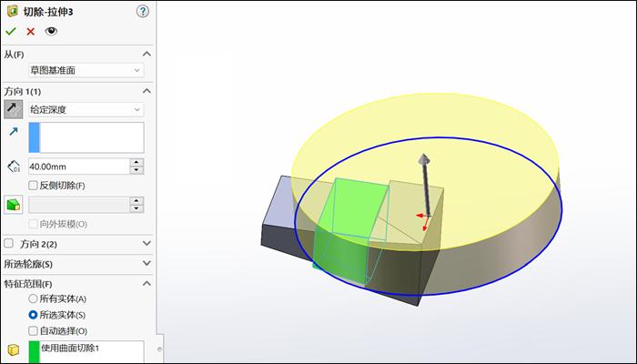Decrease depth with the down spinner
Viewport: 637px width, 364px height.
coord(136,170)
